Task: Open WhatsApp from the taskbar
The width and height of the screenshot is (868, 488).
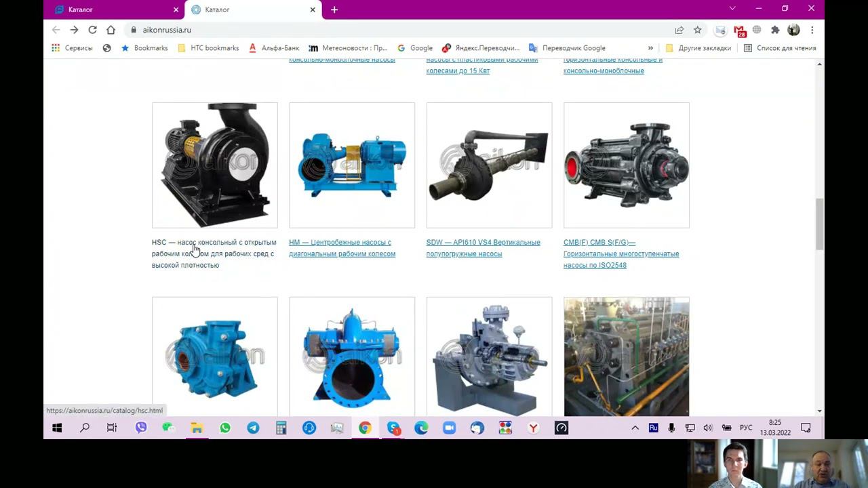Action: (225, 428)
